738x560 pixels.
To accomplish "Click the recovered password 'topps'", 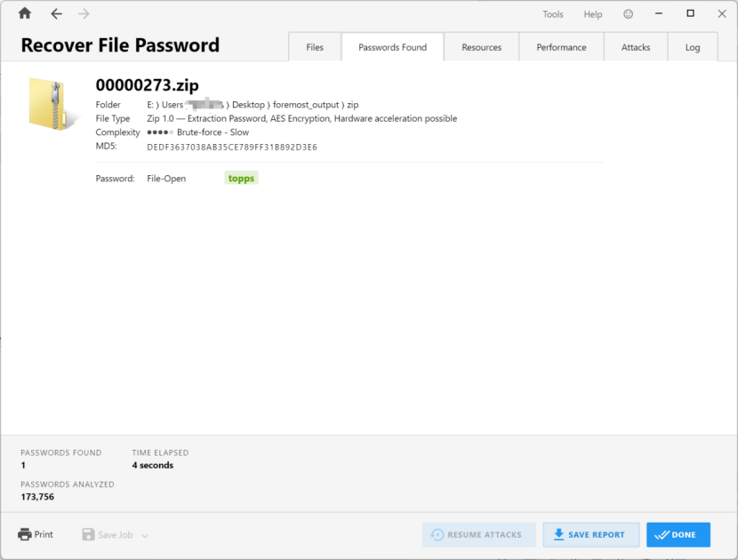I will [x=241, y=179].
